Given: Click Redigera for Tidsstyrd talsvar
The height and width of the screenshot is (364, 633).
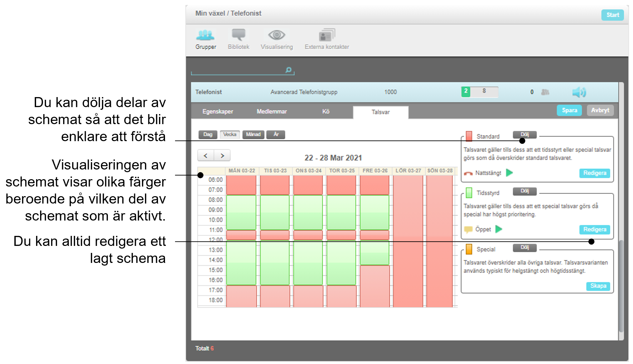Looking at the screenshot, I should pos(595,230).
